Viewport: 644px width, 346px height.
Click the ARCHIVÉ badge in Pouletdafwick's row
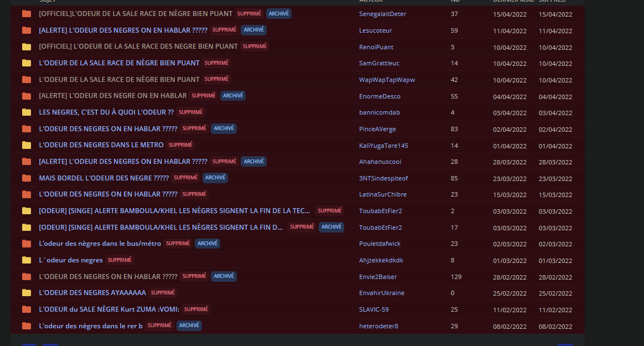207,244
